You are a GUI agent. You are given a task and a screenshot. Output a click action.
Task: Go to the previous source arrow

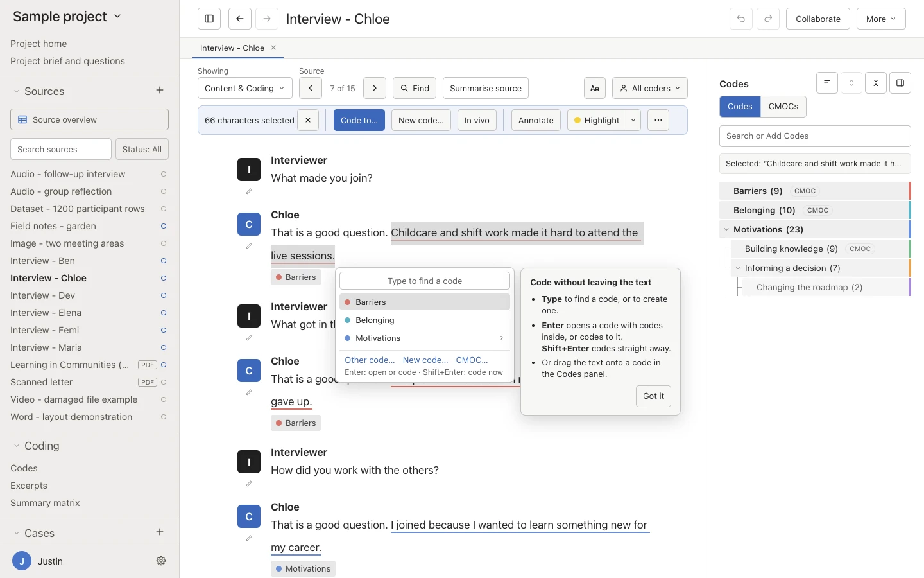pyautogui.click(x=311, y=88)
